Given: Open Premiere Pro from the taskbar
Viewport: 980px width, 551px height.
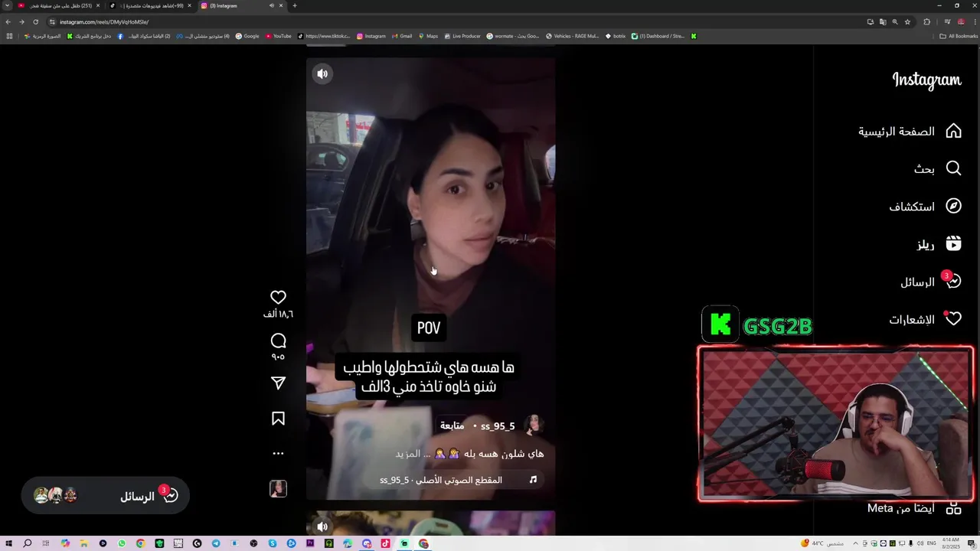Looking at the screenshot, I should (x=310, y=543).
